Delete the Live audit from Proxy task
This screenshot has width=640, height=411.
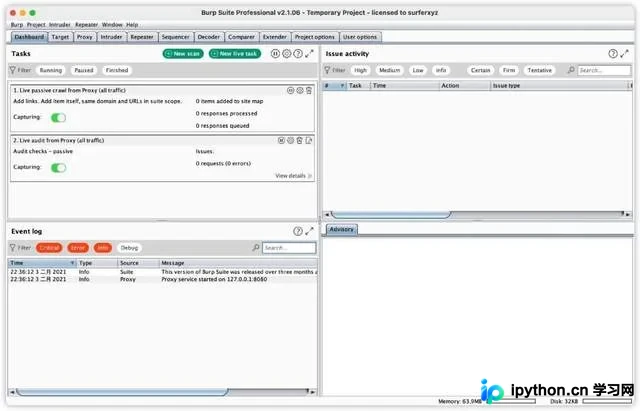coord(299,140)
